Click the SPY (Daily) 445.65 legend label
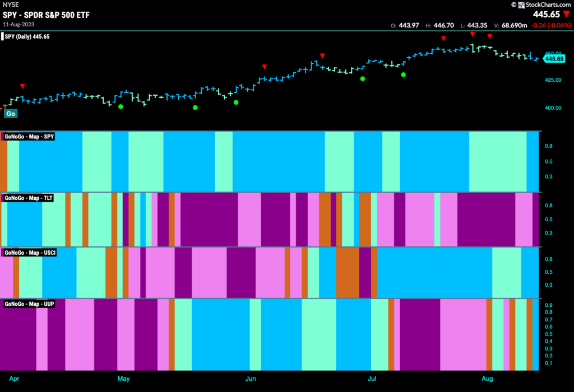 tap(27, 36)
